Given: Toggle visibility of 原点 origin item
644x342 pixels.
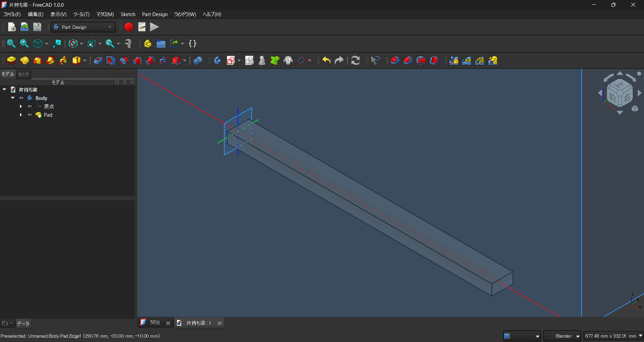Looking at the screenshot, I should pyautogui.click(x=30, y=107).
